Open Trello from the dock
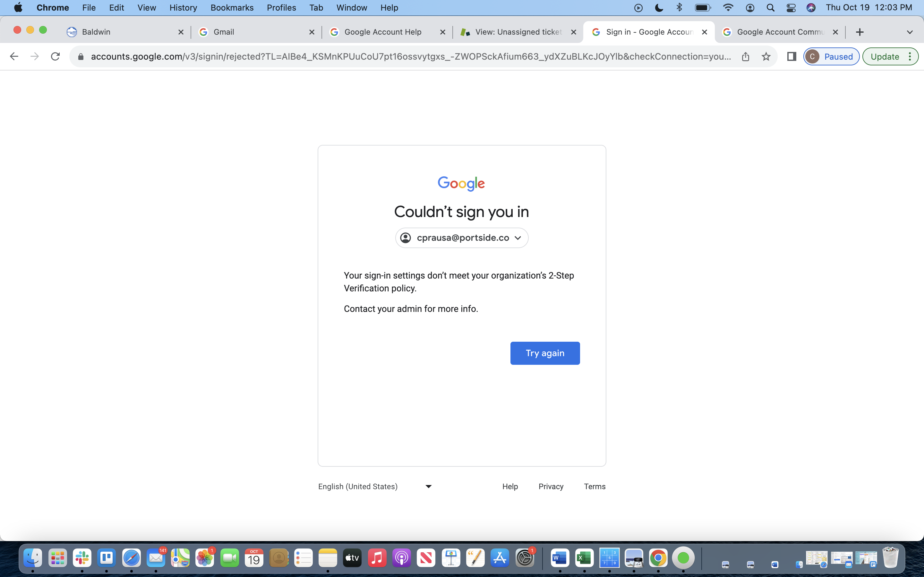 (107, 558)
